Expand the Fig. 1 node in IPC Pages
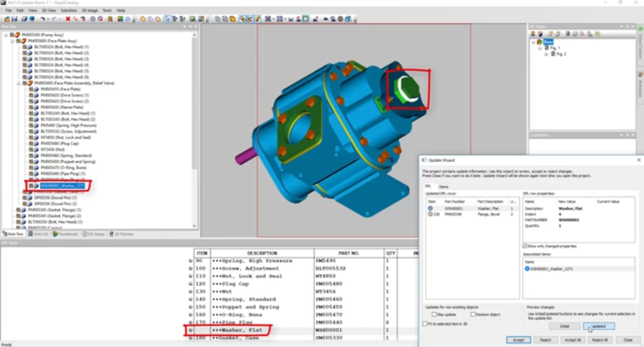Viewport: 644px width, 347px height. point(540,48)
